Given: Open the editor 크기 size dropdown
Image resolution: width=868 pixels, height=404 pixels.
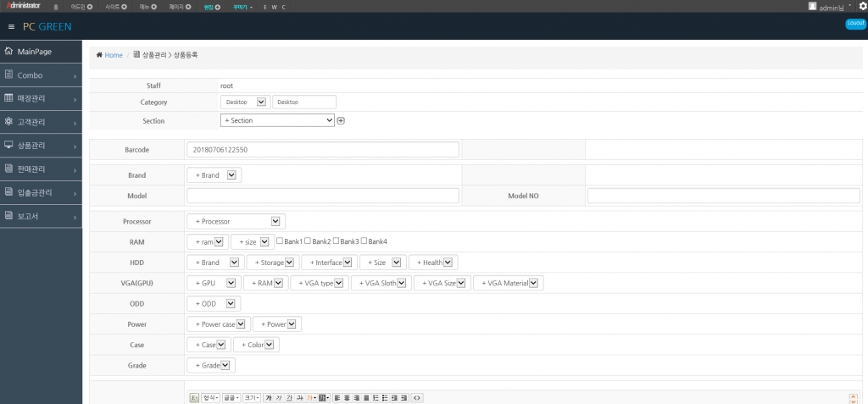Looking at the screenshot, I should click(x=251, y=398).
